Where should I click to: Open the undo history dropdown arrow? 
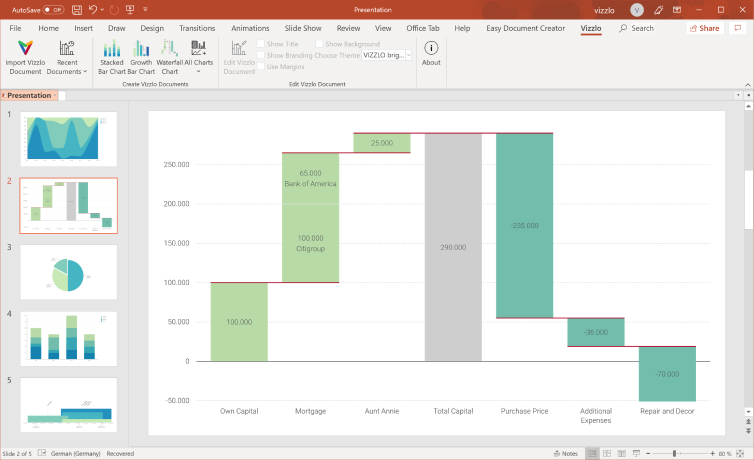click(x=102, y=10)
